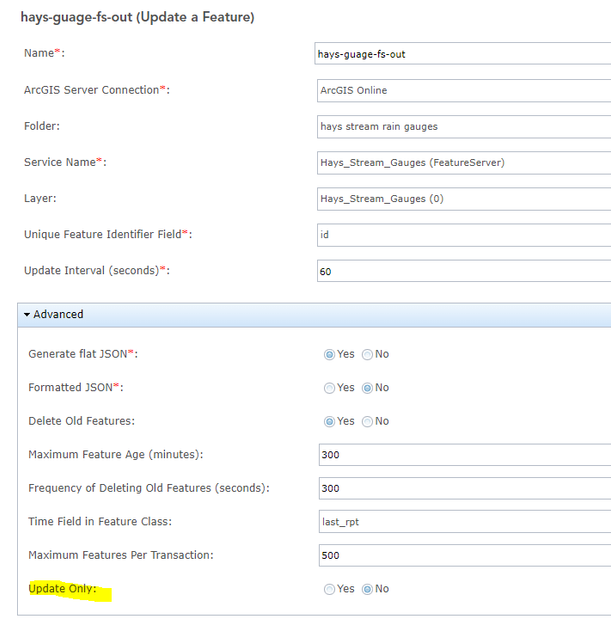Select Yes for Update Only

click(329, 589)
